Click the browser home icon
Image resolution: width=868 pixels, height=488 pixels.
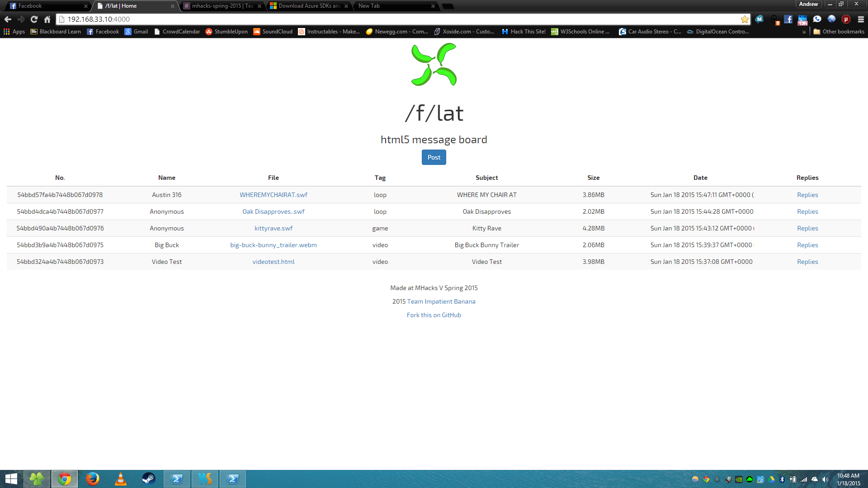[47, 19]
